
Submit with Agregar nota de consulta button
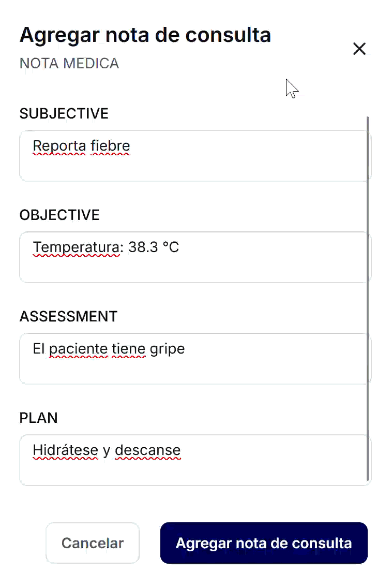click(x=264, y=543)
